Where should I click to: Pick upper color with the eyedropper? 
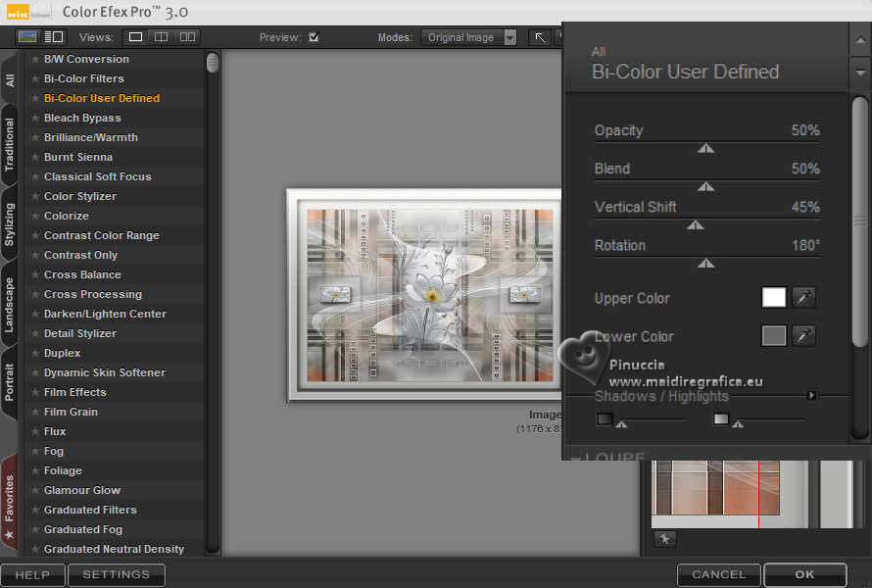click(803, 298)
